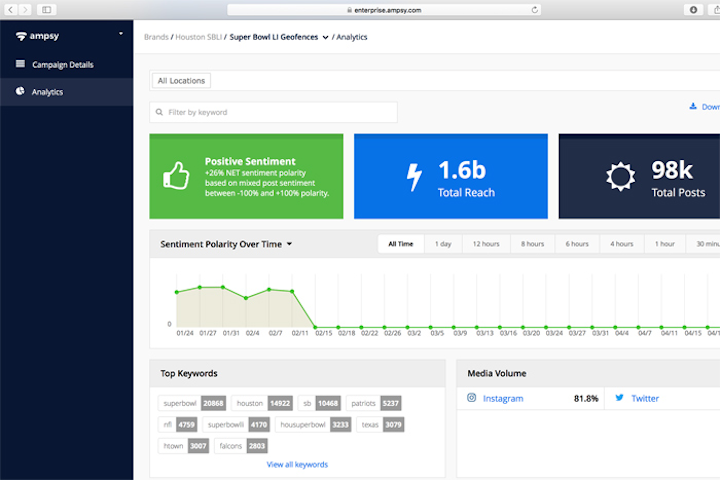Toggle the browser sidebar view button
This screenshot has width=720, height=480.
pos(46,10)
